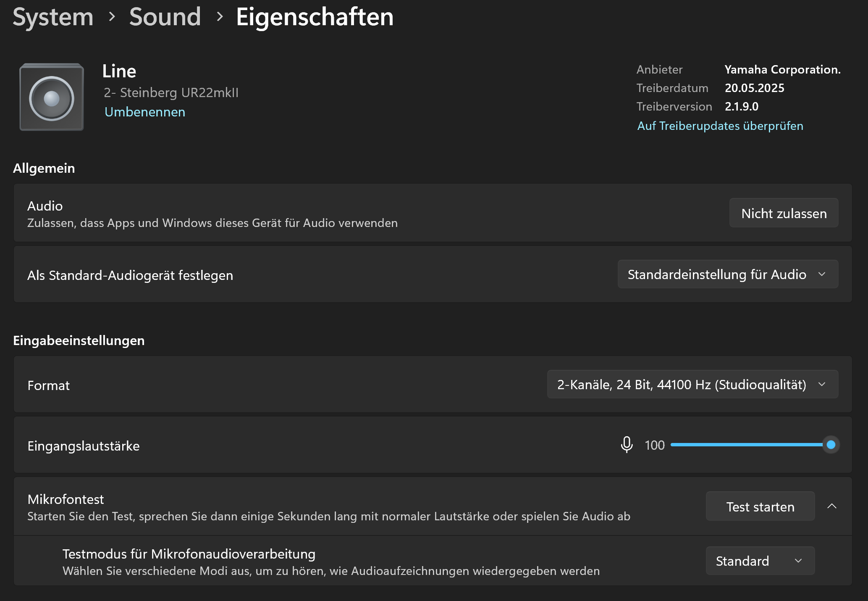Screen dimensions: 868x601
Task: Start the microphone test
Action: point(760,506)
